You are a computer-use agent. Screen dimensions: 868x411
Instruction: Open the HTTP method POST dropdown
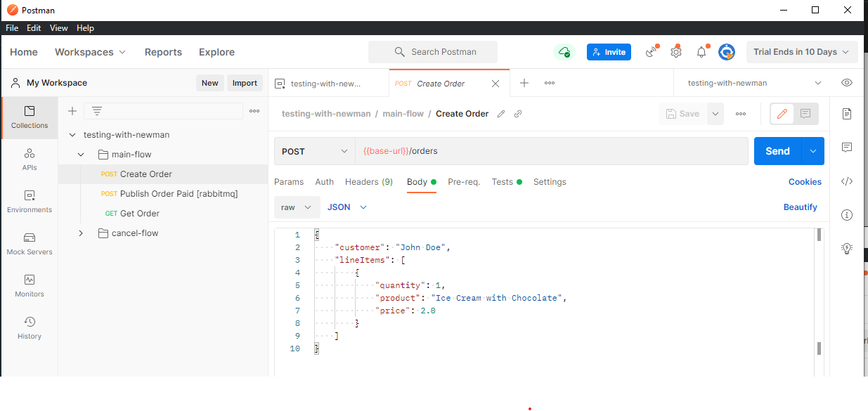point(315,151)
